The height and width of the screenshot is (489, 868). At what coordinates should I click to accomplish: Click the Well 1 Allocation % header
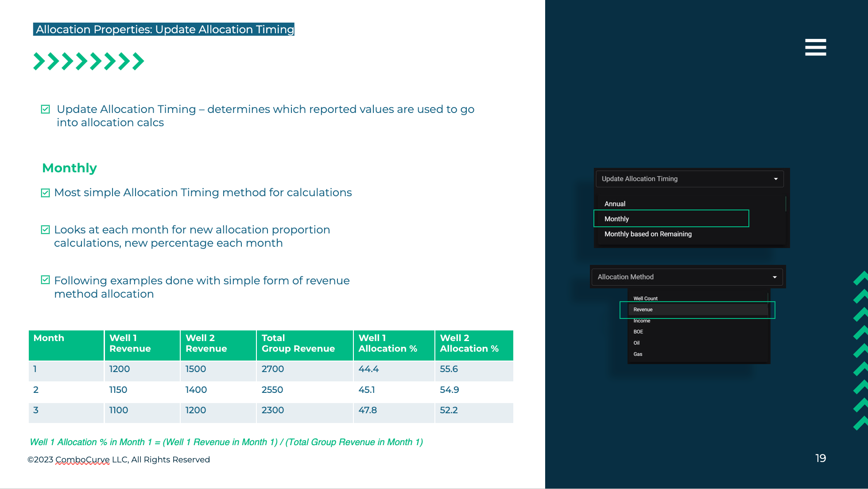tap(388, 343)
